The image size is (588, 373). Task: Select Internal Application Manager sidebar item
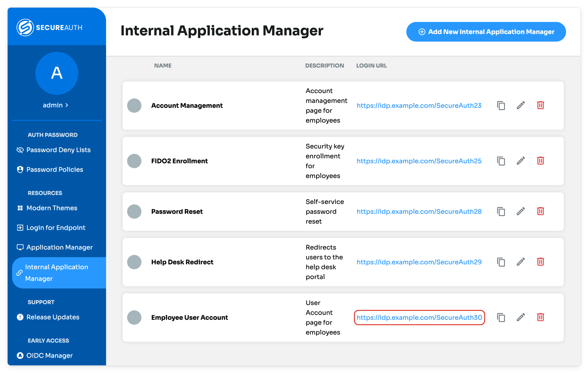click(59, 273)
